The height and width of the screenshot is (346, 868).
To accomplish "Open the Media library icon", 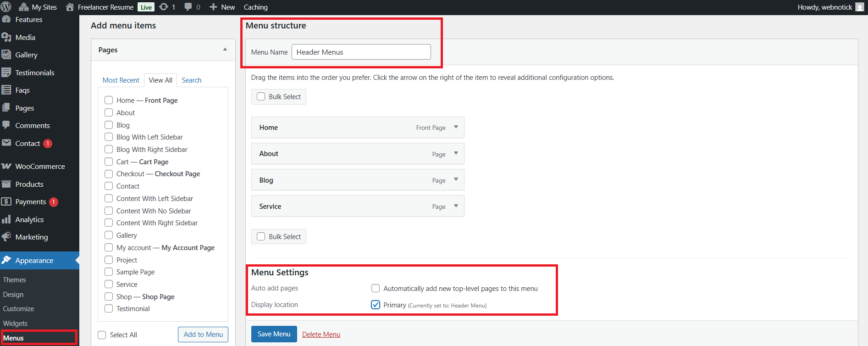I will point(6,37).
